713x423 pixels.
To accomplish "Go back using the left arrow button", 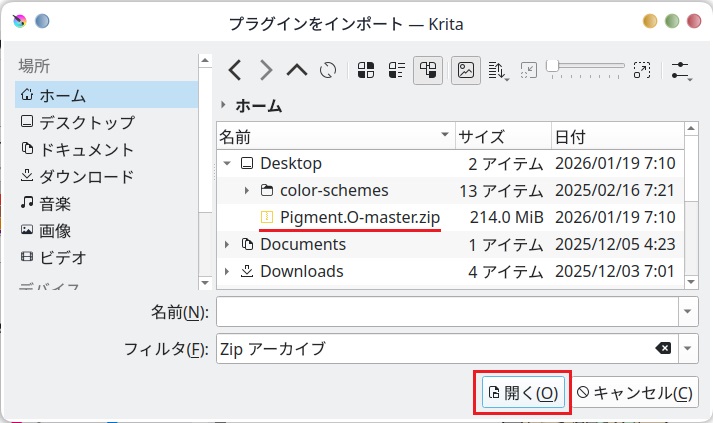I will pos(235,70).
